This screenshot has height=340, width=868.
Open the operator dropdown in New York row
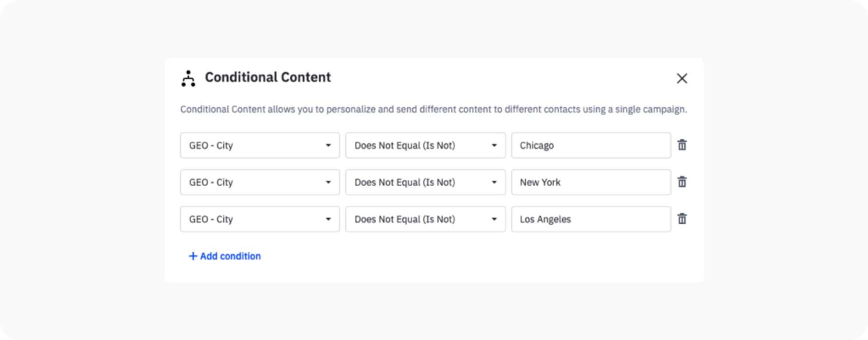click(x=425, y=182)
